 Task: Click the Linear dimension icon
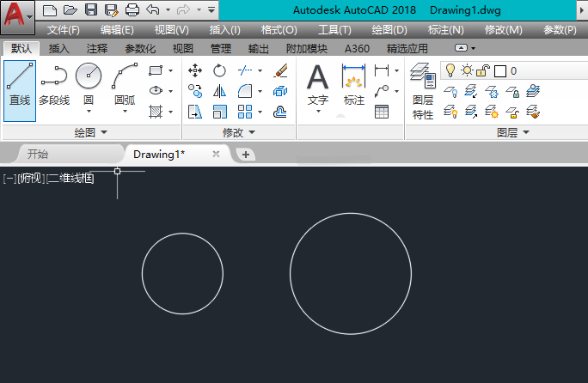coord(382,70)
